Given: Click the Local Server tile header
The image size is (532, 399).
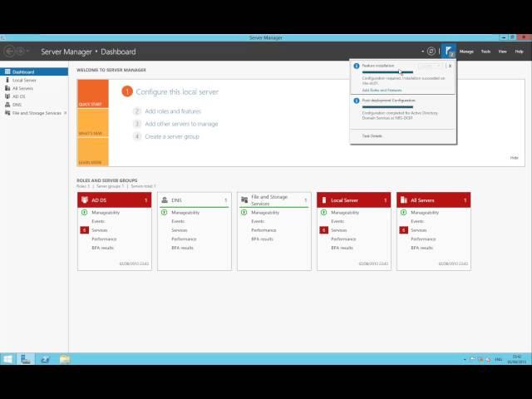Looking at the screenshot, I should (354, 200).
